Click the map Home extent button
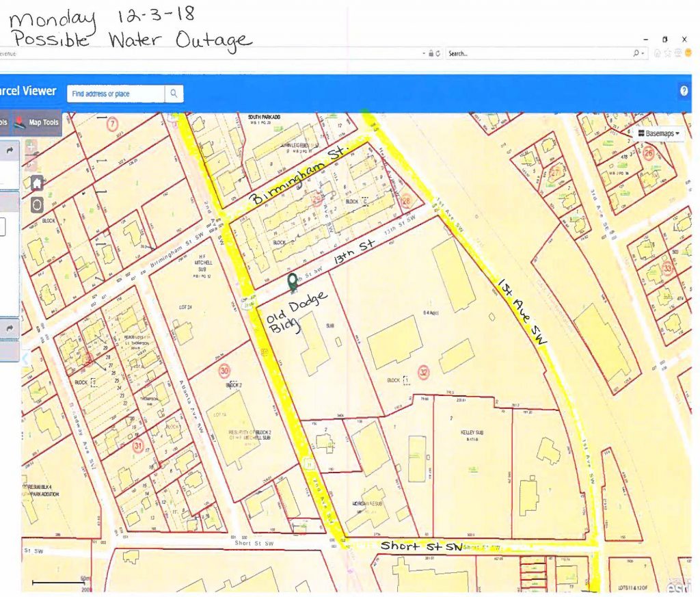Image resolution: width=700 pixels, height=597 pixels. click(37, 183)
